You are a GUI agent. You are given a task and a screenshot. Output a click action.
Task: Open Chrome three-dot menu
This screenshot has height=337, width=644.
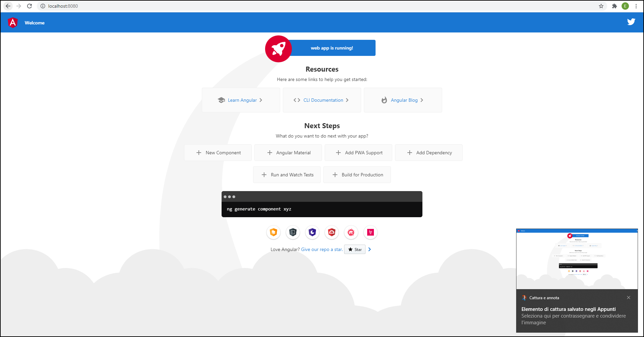[636, 6]
